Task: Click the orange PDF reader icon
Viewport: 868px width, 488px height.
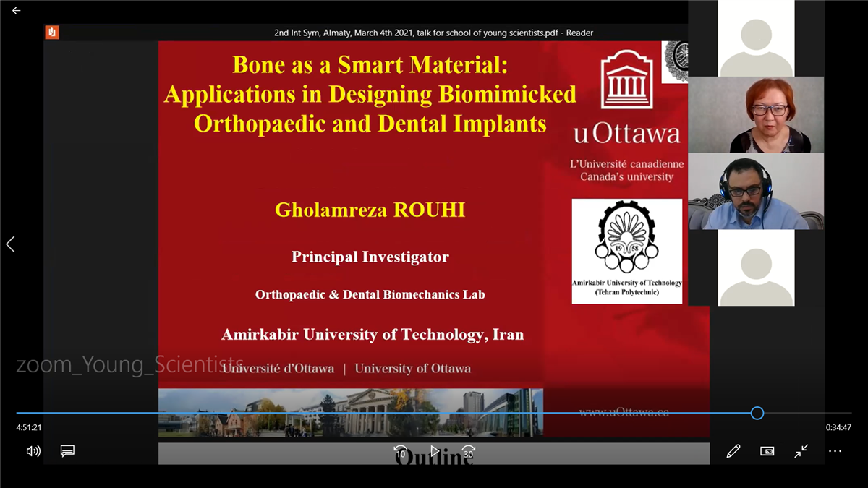Action: pos(51,32)
